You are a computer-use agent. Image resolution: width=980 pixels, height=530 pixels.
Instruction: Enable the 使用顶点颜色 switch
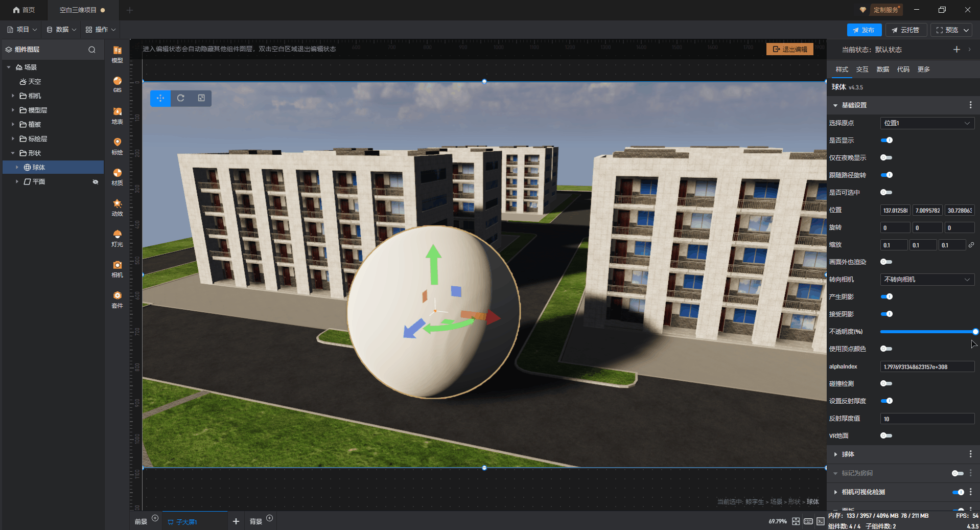886,349
